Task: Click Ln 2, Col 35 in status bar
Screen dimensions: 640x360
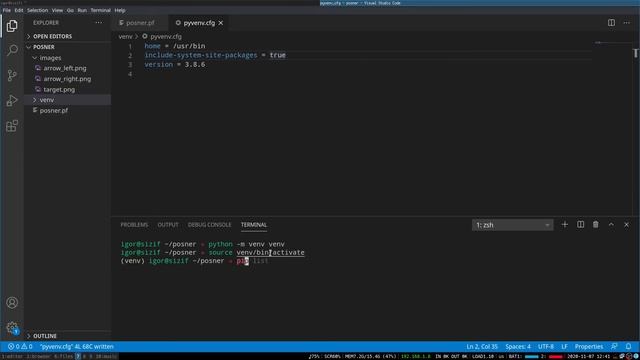Action: (482, 347)
